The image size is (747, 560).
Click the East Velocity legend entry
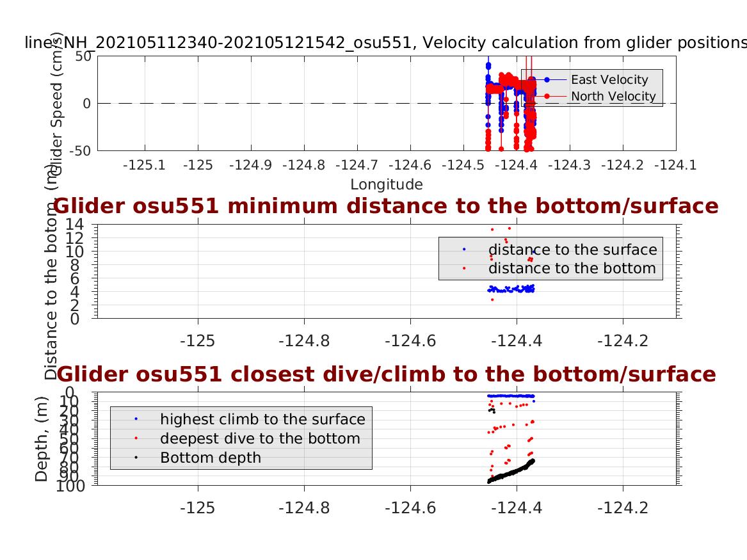pyautogui.click(x=593, y=79)
